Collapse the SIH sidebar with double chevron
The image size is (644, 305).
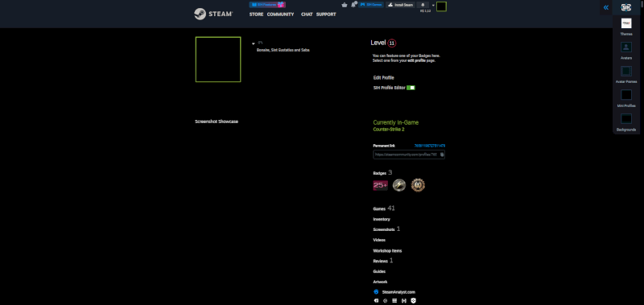click(606, 7)
